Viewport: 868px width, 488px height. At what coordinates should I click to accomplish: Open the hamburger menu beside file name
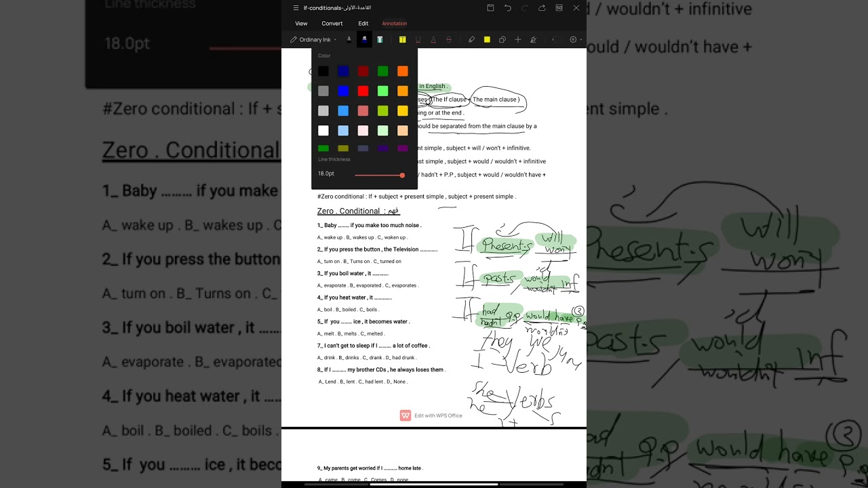296,8
